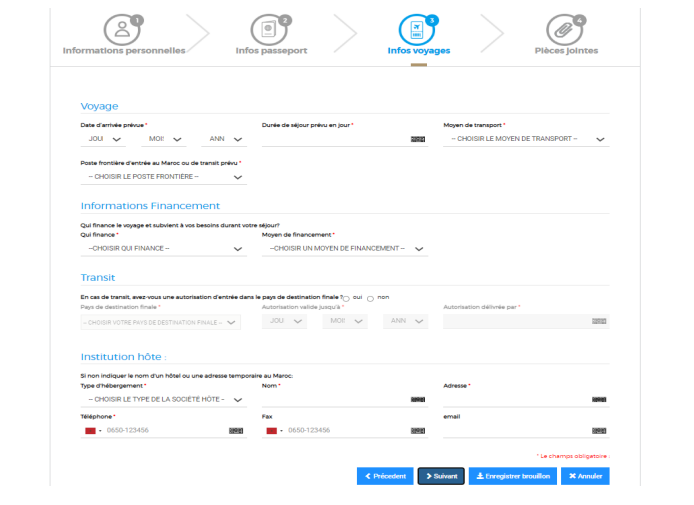Select 'oui' for transit authorization

[x=346, y=298]
